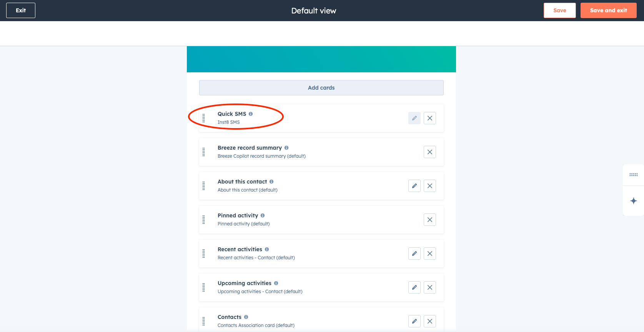Remove the Pinned activity card

(429, 220)
